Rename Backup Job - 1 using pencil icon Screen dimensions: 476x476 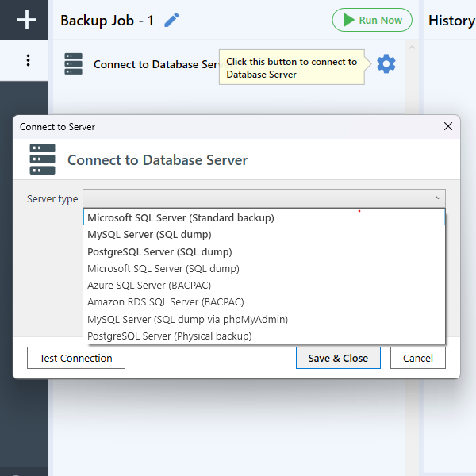coord(171,20)
